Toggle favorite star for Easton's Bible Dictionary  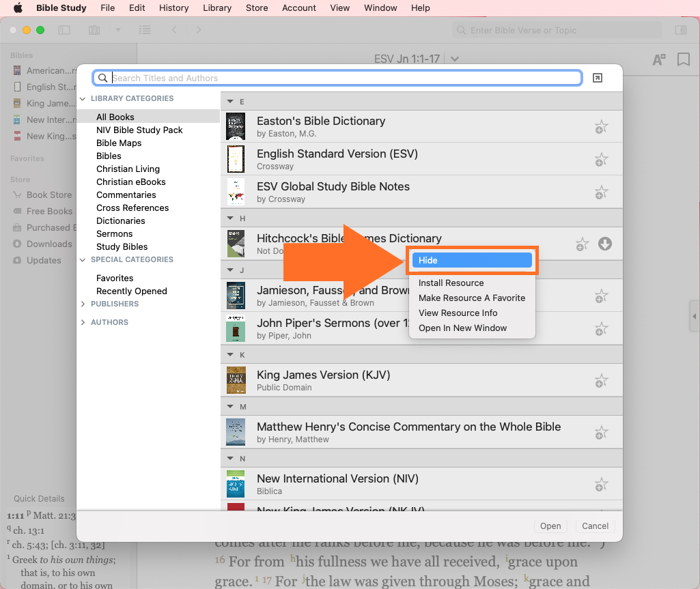(x=600, y=127)
